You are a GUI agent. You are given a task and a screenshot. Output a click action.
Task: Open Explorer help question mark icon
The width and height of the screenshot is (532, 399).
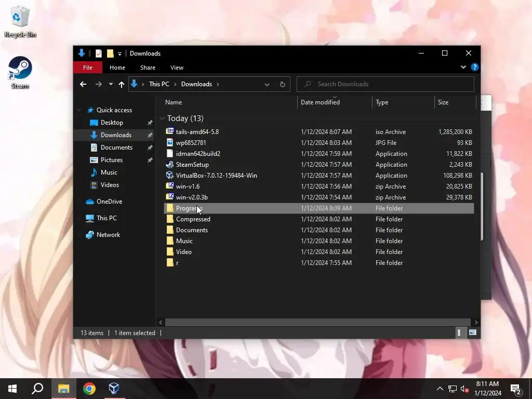click(475, 67)
